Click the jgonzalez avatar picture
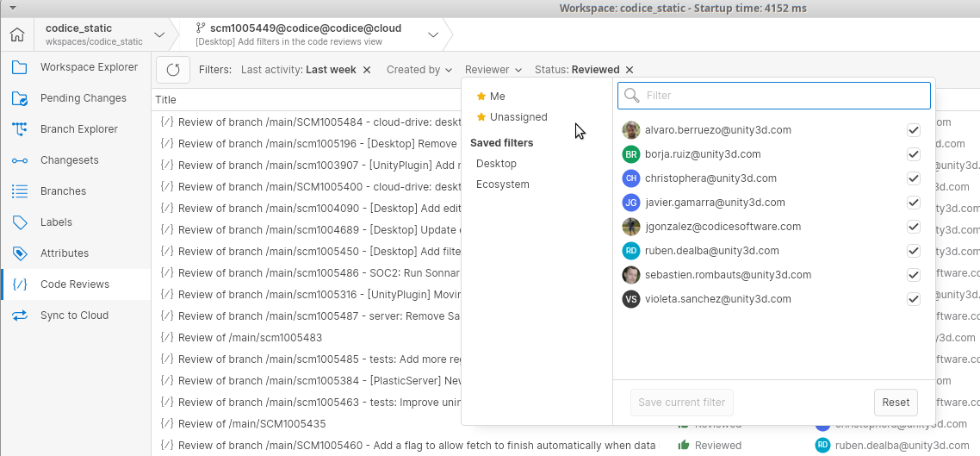This screenshot has height=456, width=980. 631,227
